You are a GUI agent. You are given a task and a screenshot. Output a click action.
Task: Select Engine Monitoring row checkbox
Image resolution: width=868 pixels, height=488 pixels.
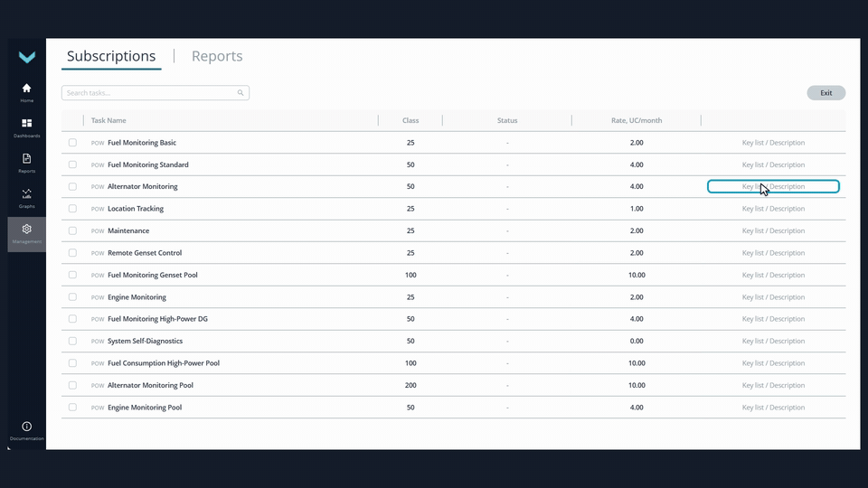point(72,297)
